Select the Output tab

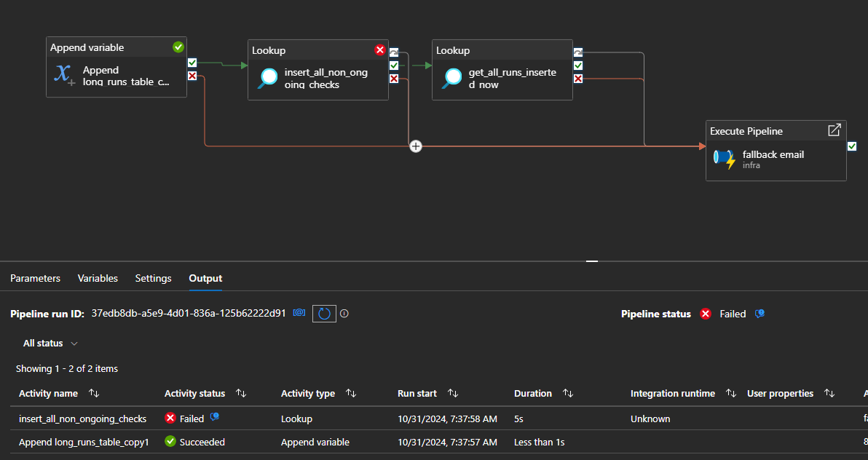pyautogui.click(x=205, y=278)
